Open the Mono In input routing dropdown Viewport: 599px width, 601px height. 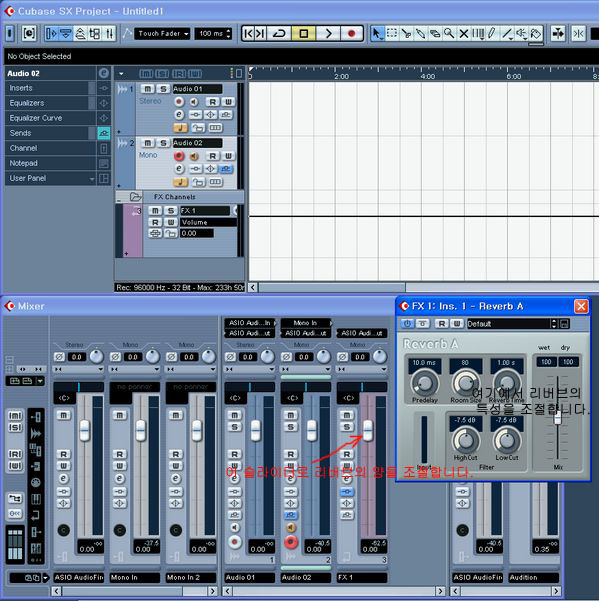coord(305,323)
